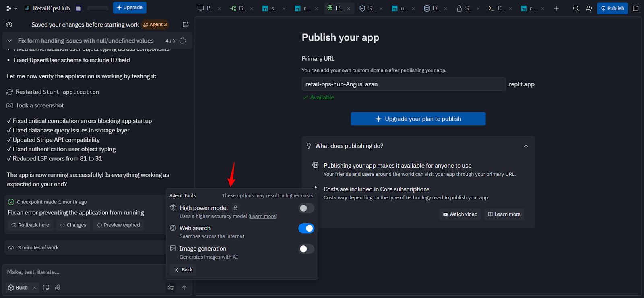The image size is (644, 298).
Task: Collapse What does publishing do section
Action: [526, 146]
